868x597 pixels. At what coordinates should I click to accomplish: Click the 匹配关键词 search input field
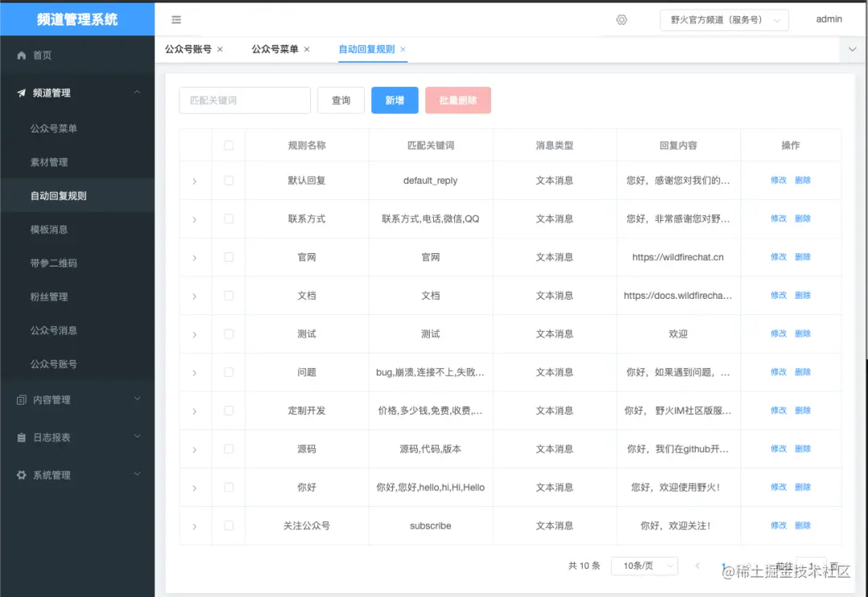[x=244, y=100]
